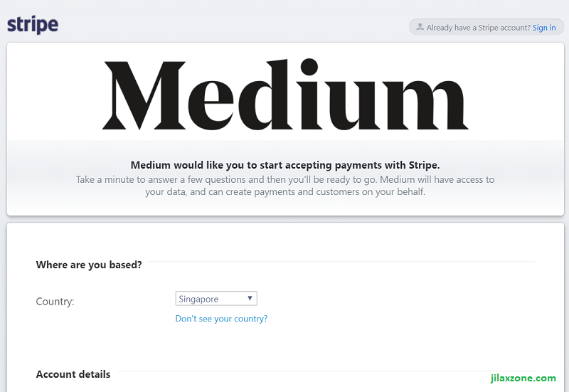Click the "Country:" field label
569x392 pixels.
tap(55, 301)
